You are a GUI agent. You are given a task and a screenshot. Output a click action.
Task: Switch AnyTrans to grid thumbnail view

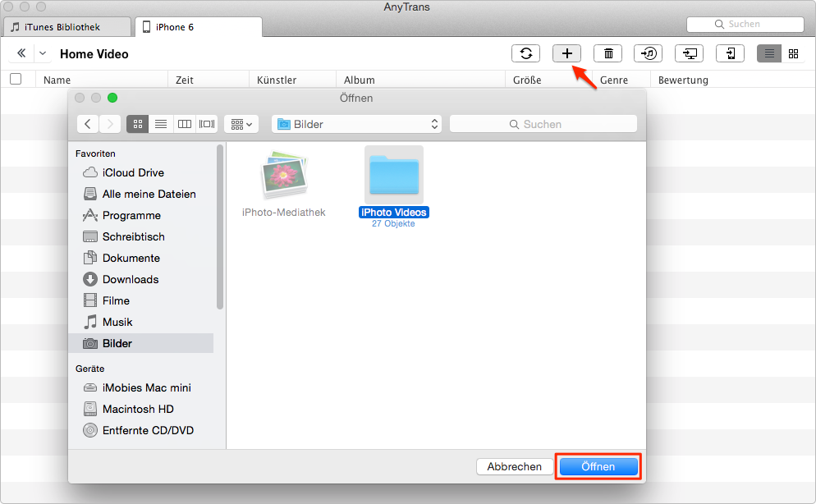[793, 53]
